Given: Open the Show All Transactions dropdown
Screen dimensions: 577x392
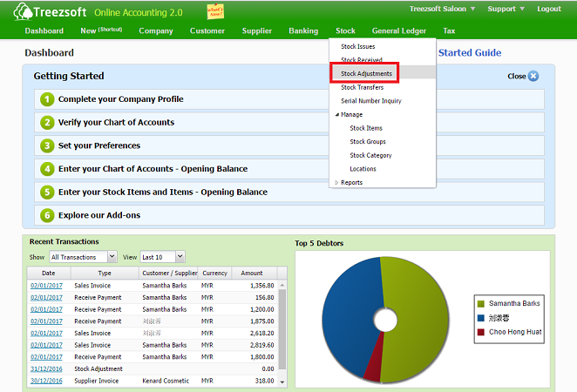Looking at the screenshot, I should [83, 257].
